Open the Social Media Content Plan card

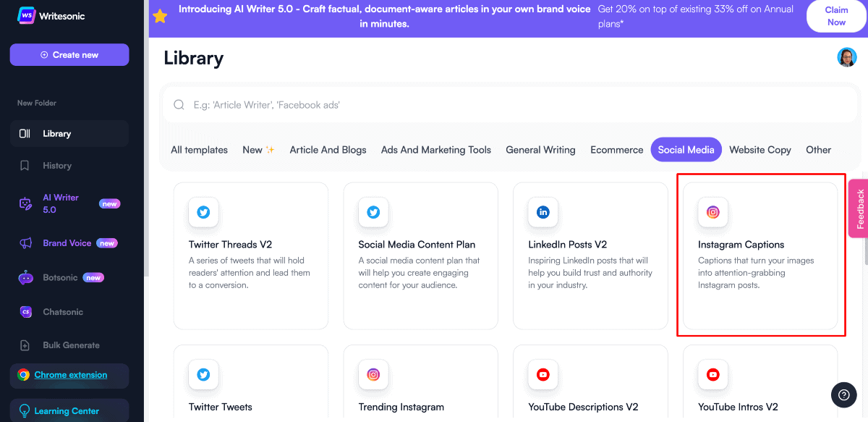(420, 256)
